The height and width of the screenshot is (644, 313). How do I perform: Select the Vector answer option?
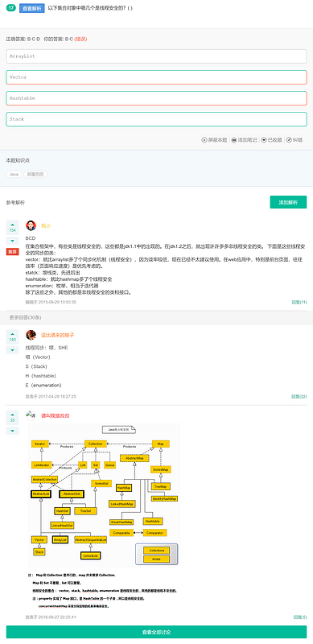click(x=156, y=77)
